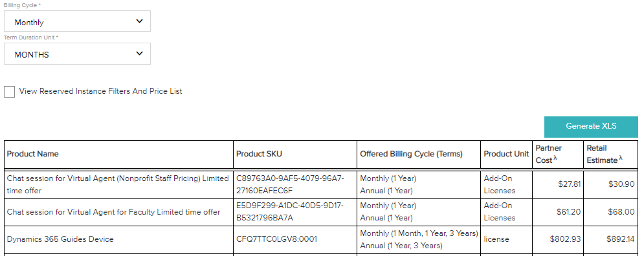Open the Billing Cycle dropdown
The image size is (644, 256).
pyautogui.click(x=77, y=21)
